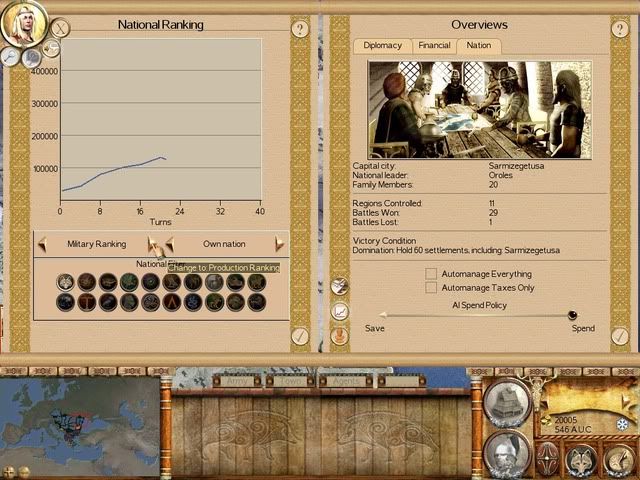Enable Automanage Taxes Only checkbox

coord(431,287)
